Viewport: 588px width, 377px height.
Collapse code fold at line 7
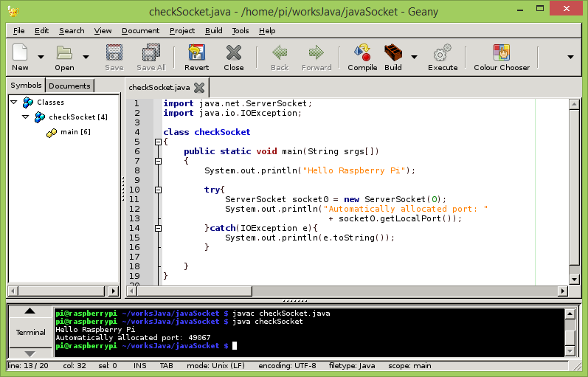point(158,161)
